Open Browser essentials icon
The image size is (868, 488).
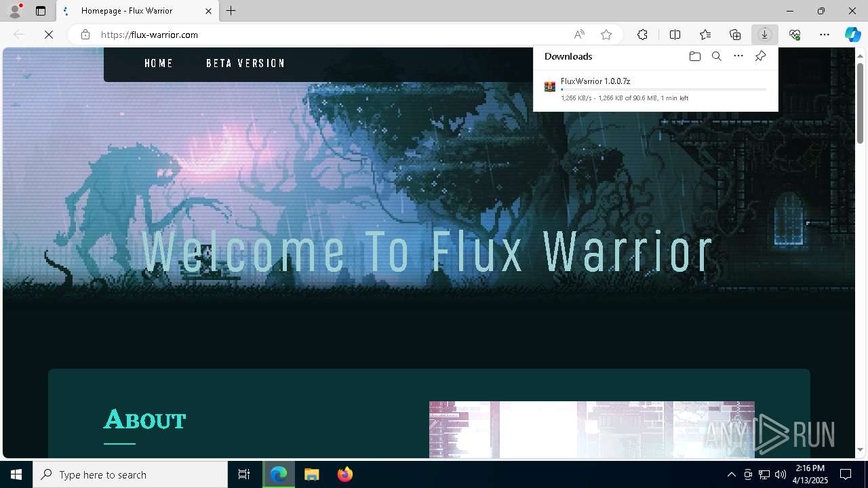click(795, 35)
